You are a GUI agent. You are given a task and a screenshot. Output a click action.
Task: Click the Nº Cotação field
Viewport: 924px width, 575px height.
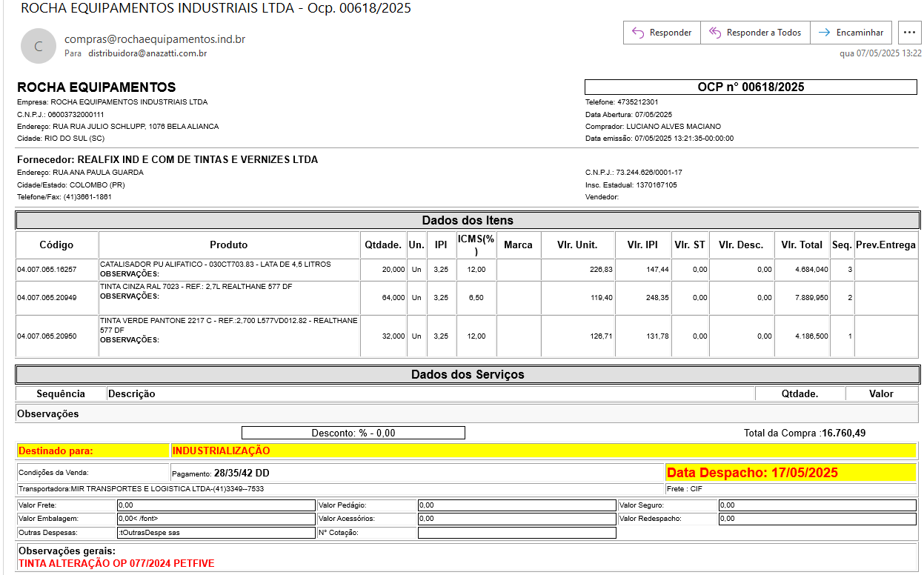516,533
